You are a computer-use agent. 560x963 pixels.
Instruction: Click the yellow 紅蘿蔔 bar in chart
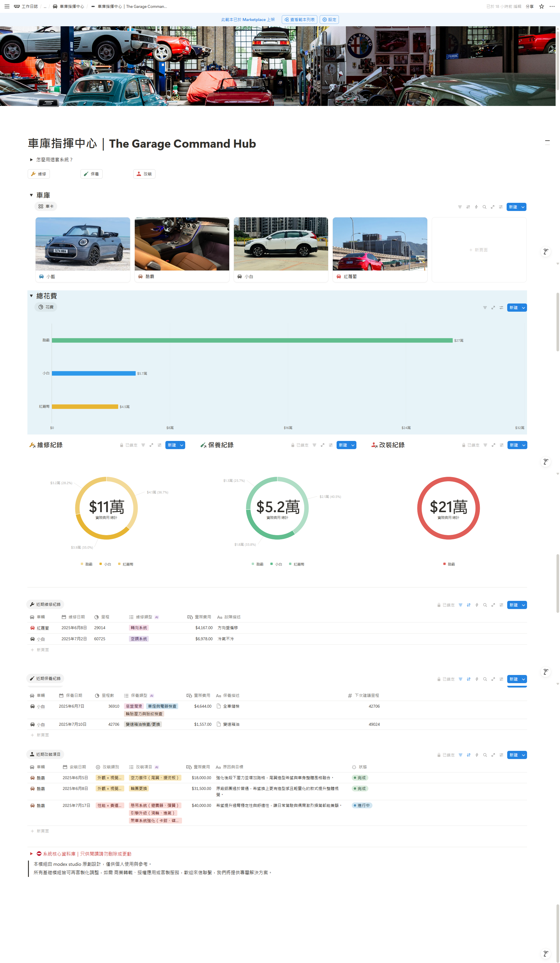(x=85, y=407)
